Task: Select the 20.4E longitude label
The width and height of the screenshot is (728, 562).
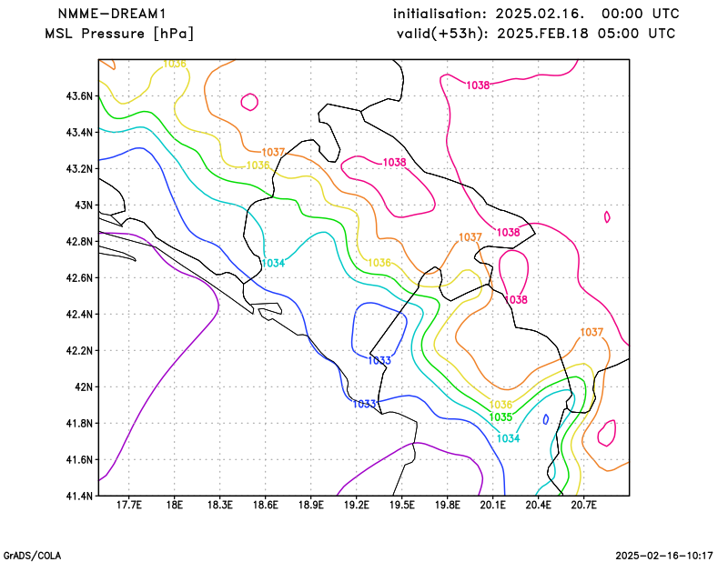Action: point(538,505)
